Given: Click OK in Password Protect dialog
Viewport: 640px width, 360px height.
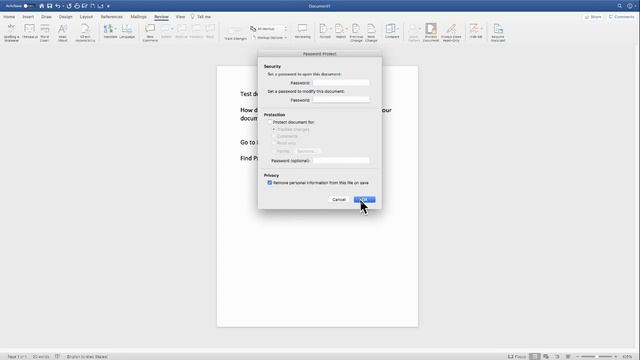Looking at the screenshot, I should (364, 200).
